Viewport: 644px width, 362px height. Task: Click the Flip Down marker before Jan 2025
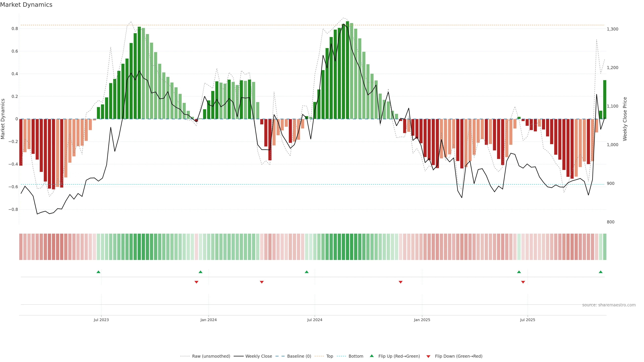pos(400,282)
